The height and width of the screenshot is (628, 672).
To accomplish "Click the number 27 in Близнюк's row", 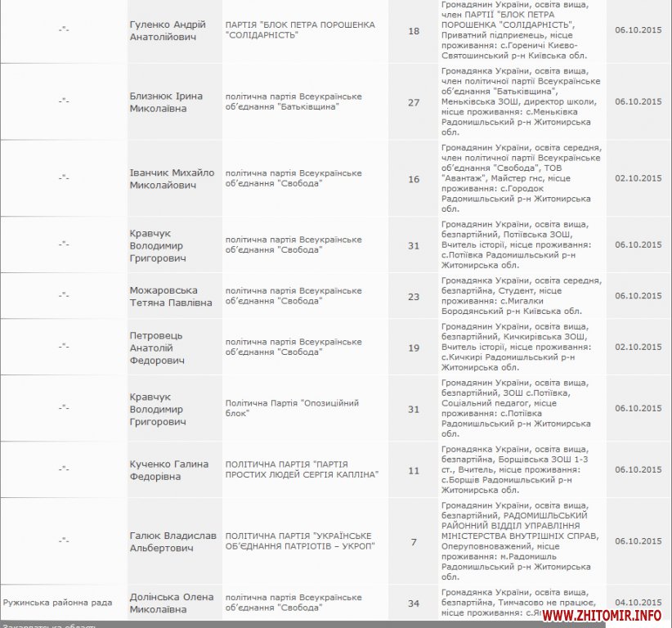I will (x=413, y=102).
